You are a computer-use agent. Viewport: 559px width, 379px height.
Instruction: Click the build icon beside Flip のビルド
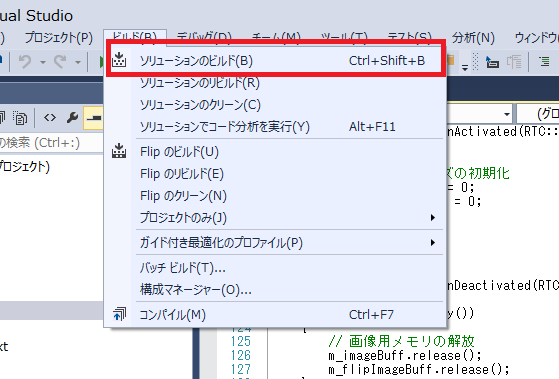[x=119, y=151]
